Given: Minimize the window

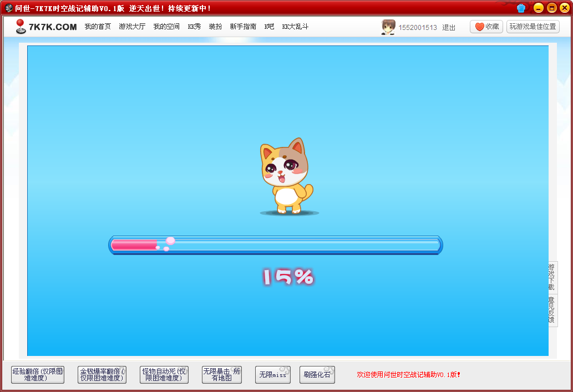Looking at the screenshot, I should coord(538,8).
